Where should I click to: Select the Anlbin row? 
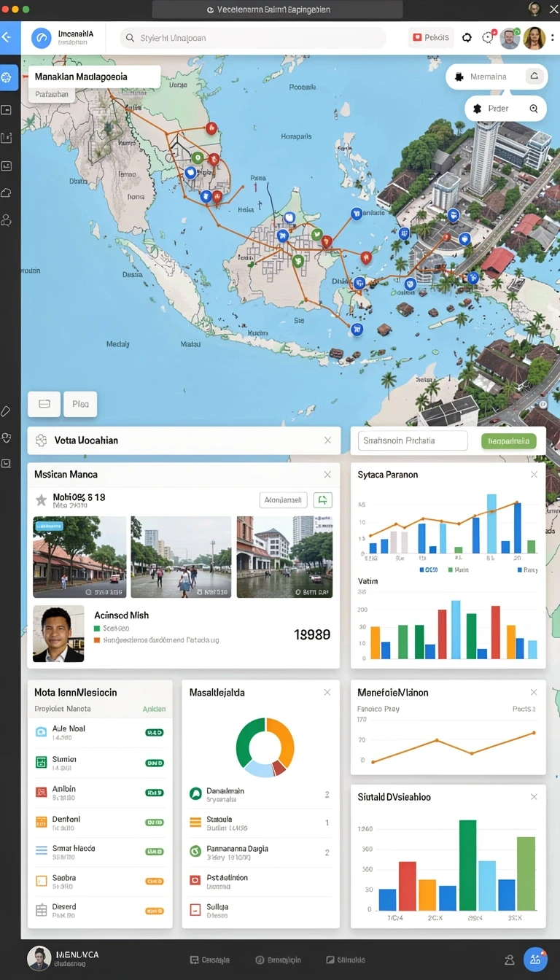pos(100,793)
